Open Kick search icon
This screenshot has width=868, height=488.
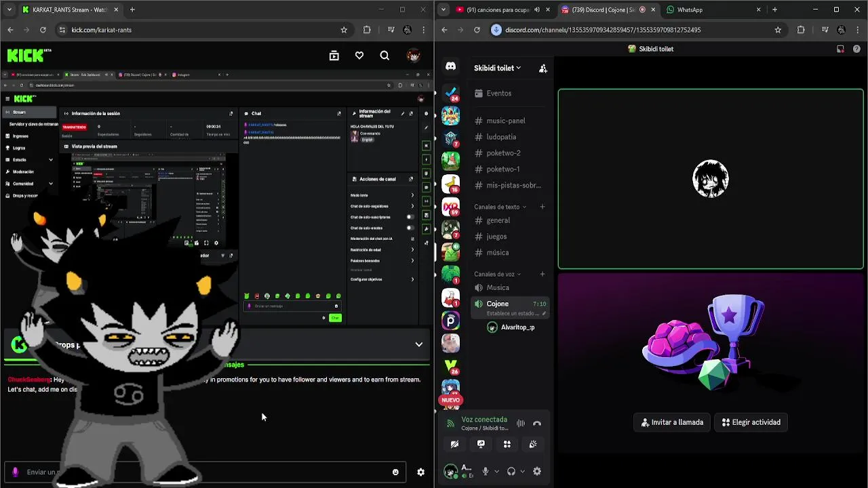pyautogui.click(x=384, y=56)
